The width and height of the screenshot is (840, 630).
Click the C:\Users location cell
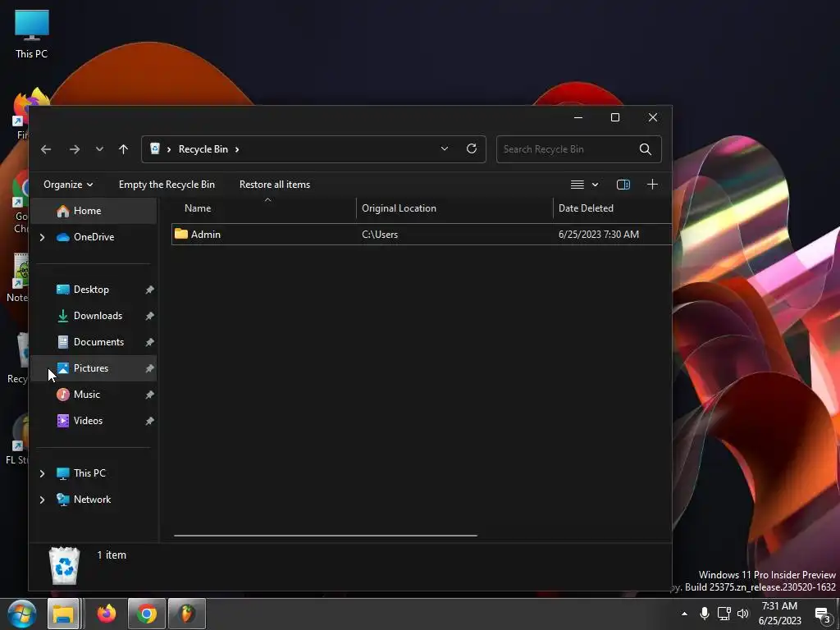point(380,234)
